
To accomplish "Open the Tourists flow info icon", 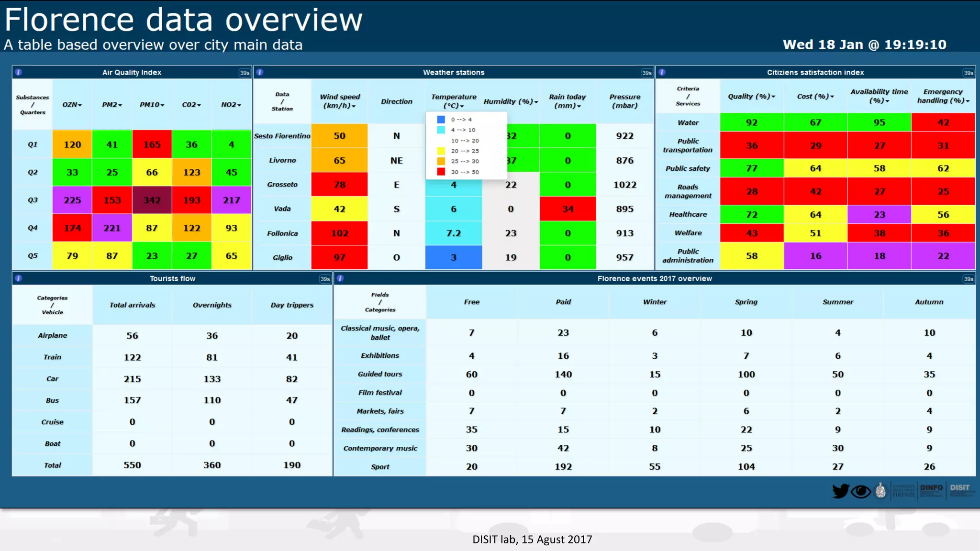I will point(18,278).
